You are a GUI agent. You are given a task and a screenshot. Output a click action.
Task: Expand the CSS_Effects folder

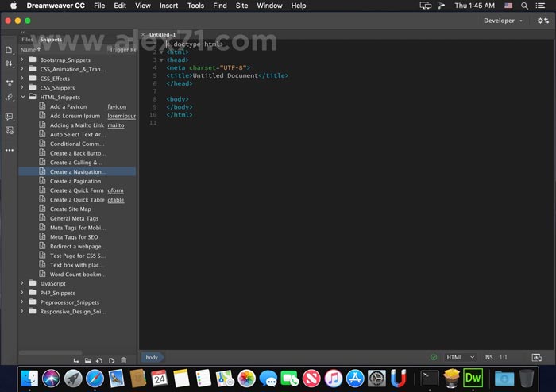pyautogui.click(x=22, y=78)
